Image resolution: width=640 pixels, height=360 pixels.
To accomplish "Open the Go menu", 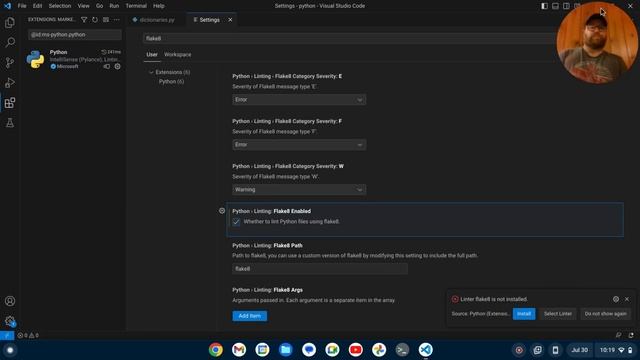I will tap(99, 6).
